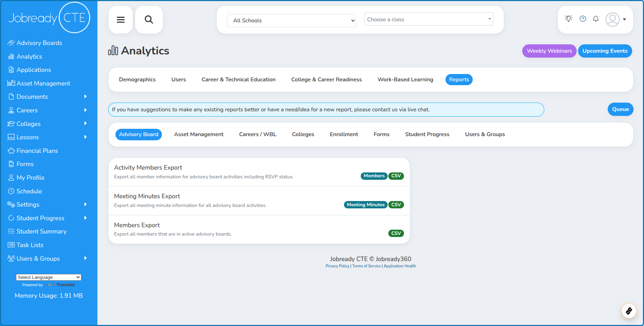This screenshot has width=644, height=326.
Task: Download CSV for Members Export
Action: (396, 234)
